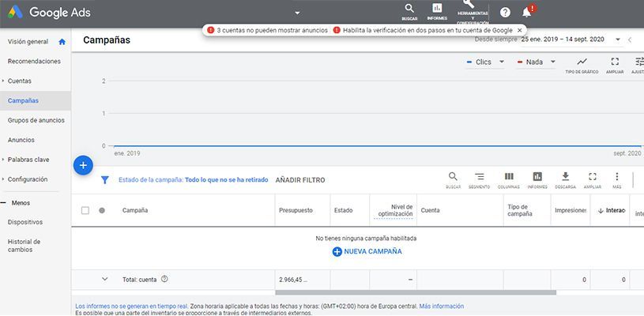Expand the Total: cuenta row chevron
This screenshot has height=316, width=644.
coord(105,279)
